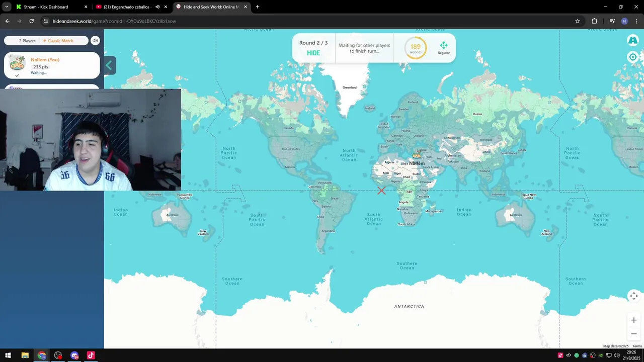Click Nallem's island avatar in player card
This screenshot has width=644, height=362.
tap(18, 63)
